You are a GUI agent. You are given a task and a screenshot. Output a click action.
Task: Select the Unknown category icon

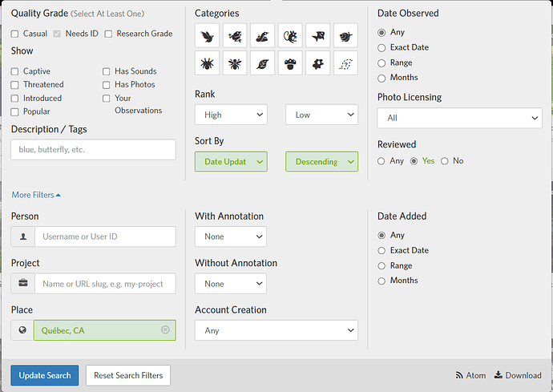345,63
